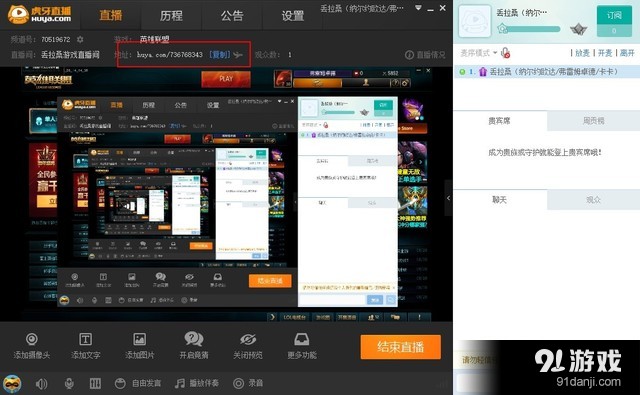Image resolution: width=640 pixels, height=395 pixels.
Task: Click the masked avatar icon in bottom bar
Action: coord(12,383)
